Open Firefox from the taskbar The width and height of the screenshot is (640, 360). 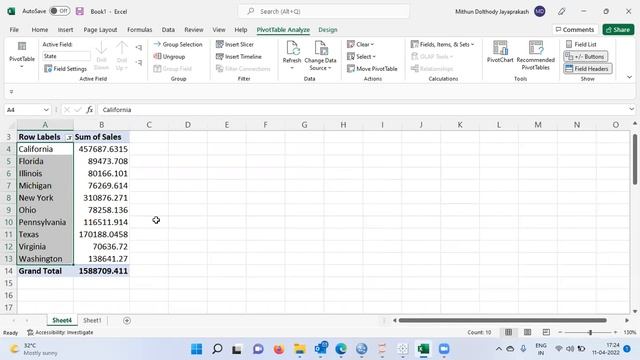click(x=279, y=349)
